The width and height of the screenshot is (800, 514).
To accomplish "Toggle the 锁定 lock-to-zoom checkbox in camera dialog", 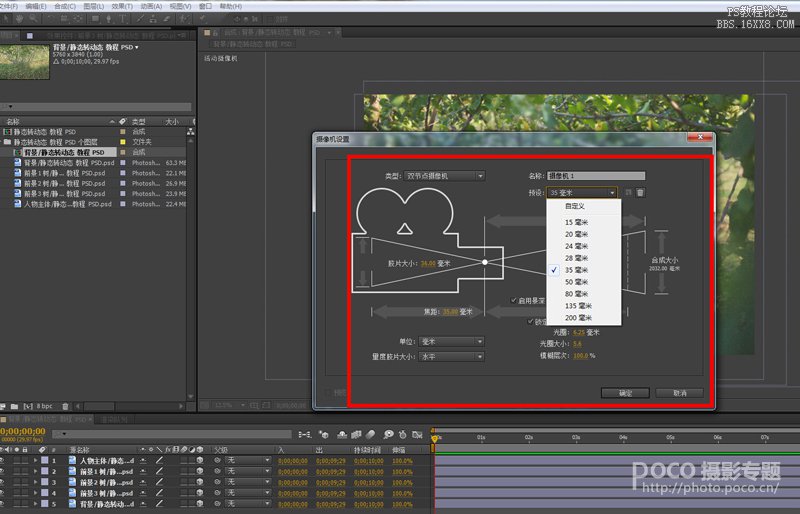I will [530, 322].
